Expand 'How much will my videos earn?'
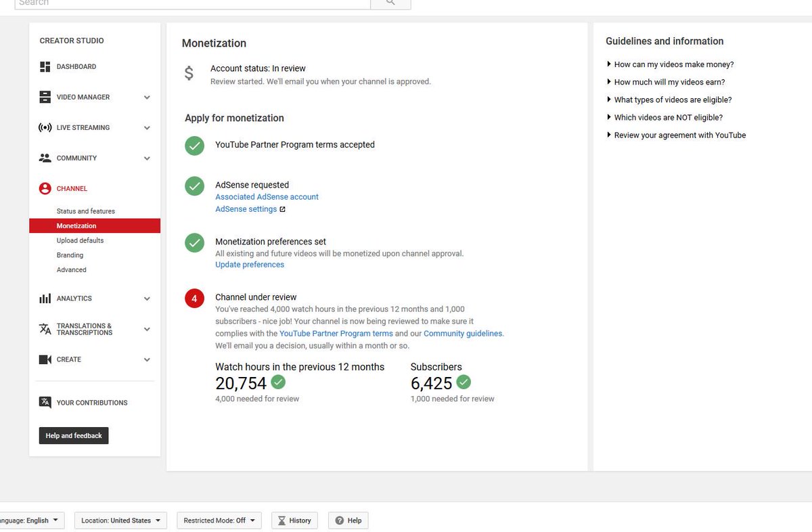The height and width of the screenshot is (532, 812). click(666, 82)
